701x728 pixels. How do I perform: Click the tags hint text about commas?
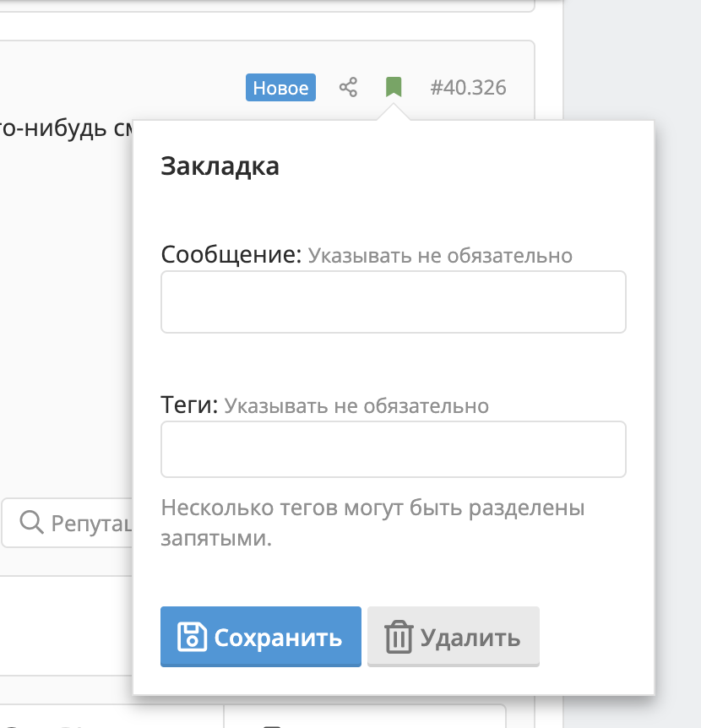pyautogui.click(x=372, y=523)
